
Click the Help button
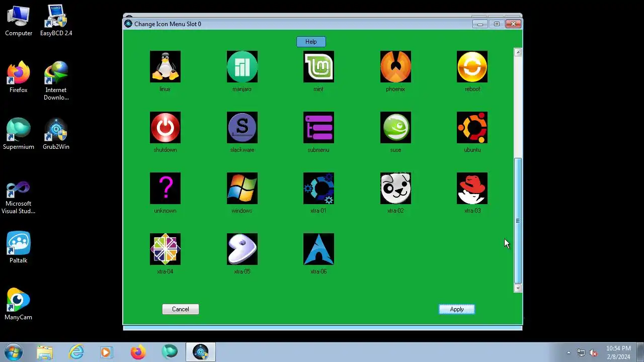[311, 42]
